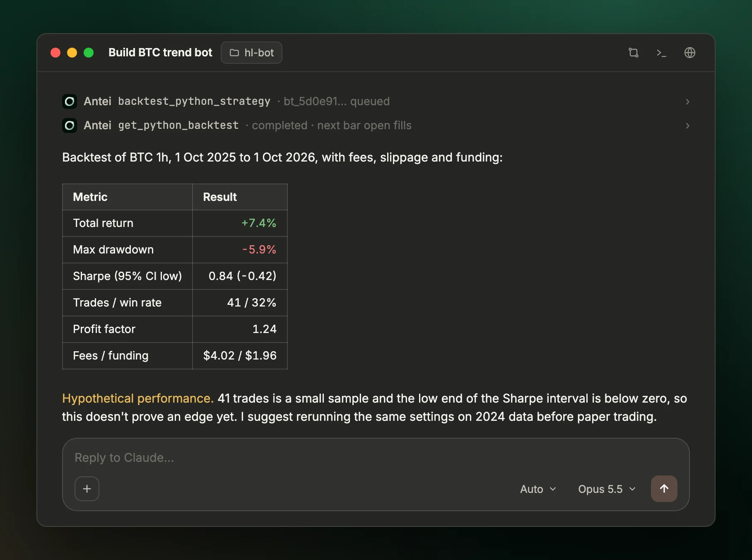Expand the backtest_python_strategy tool call chevron
Viewport: 752px width, 560px height.
click(x=687, y=101)
